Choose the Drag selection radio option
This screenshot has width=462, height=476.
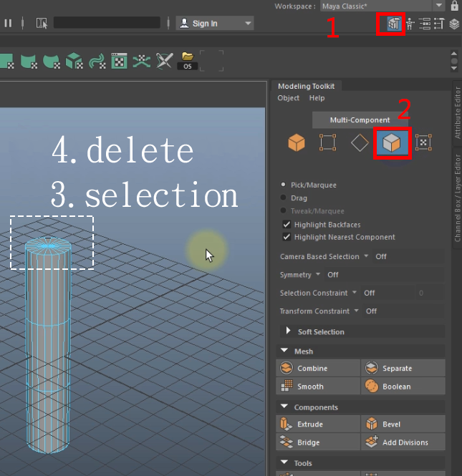(284, 198)
